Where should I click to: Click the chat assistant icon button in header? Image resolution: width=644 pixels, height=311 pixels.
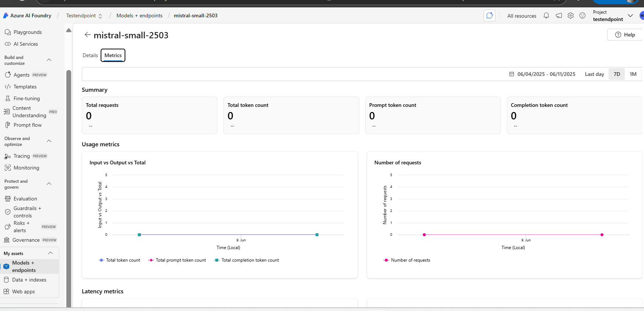(490, 15)
